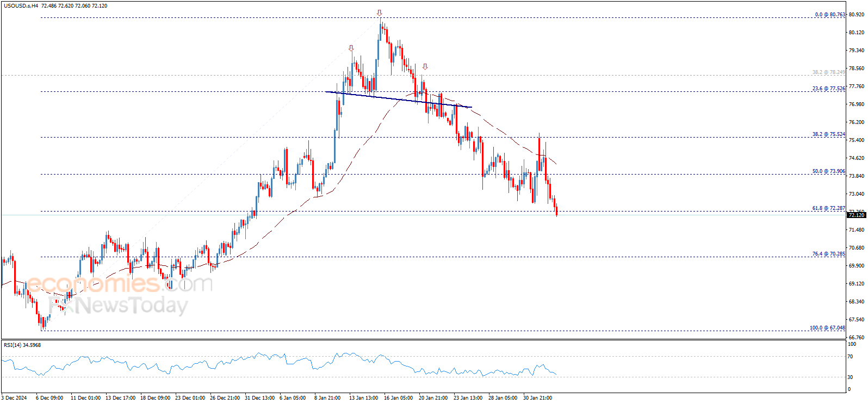Click the RSI(14) 34.5968 indicator label
This screenshot has width=868, height=404.
[22, 345]
